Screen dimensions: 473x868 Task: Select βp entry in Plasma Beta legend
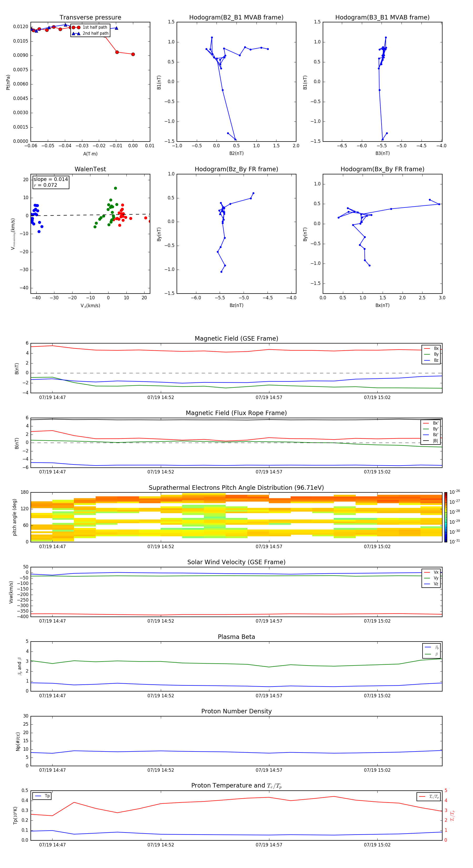point(432,648)
